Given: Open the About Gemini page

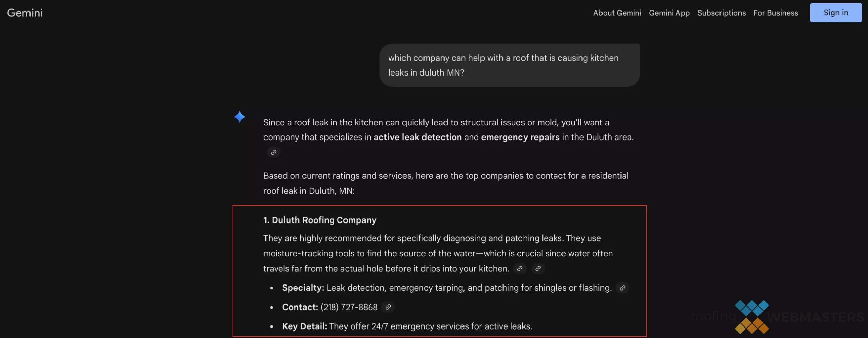Looking at the screenshot, I should 617,13.
